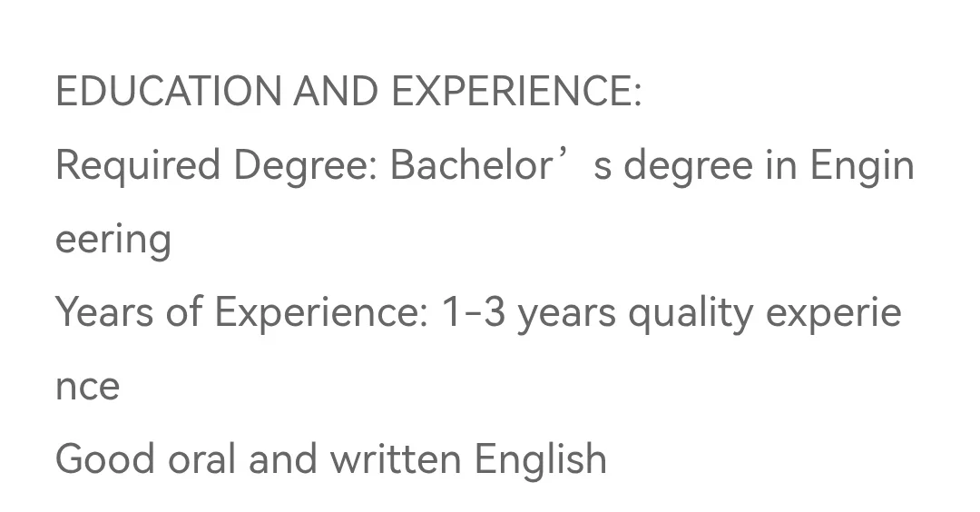Click the word Required
The width and height of the screenshot is (980, 512).
tap(138, 166)
